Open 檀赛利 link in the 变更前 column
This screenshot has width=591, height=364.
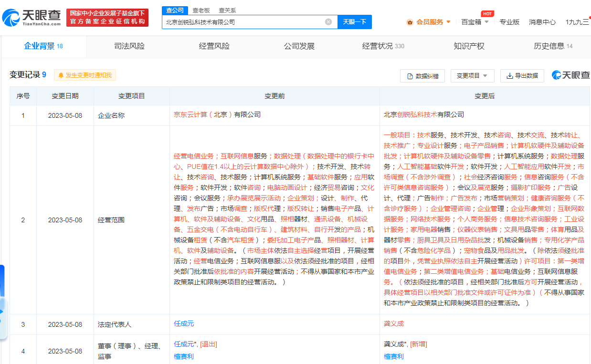184,356
